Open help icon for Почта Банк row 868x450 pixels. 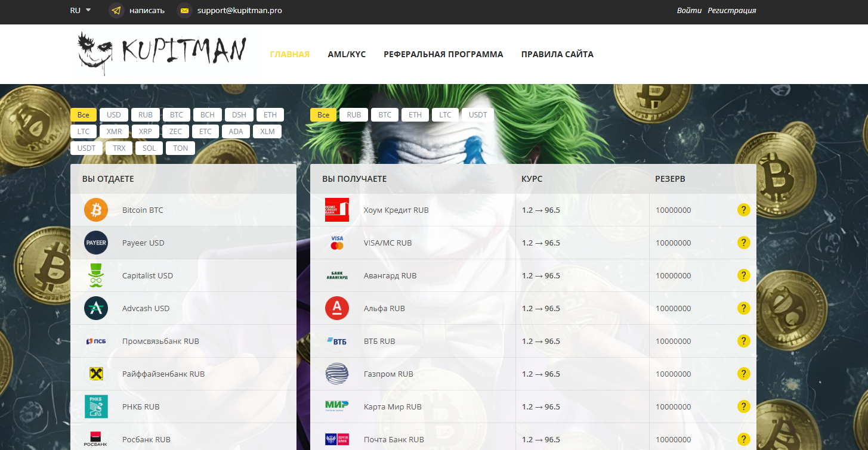tap(743, 439)
